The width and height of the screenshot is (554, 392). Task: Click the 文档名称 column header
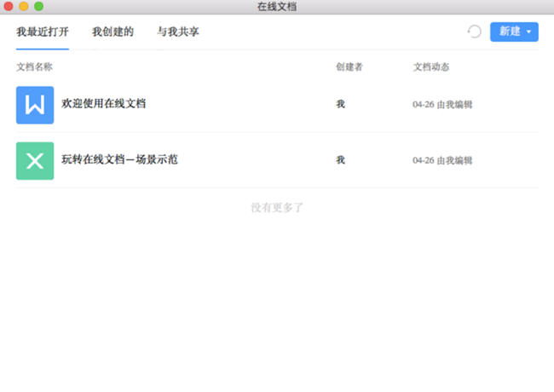pos(34,66)
